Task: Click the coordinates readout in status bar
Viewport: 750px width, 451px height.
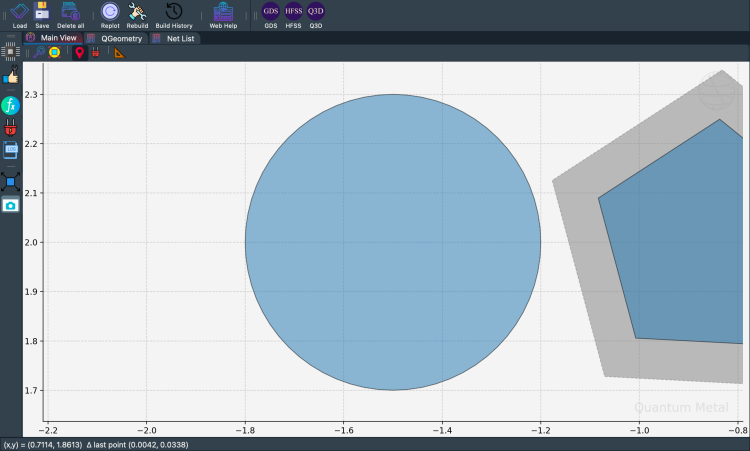Action: 96,445
